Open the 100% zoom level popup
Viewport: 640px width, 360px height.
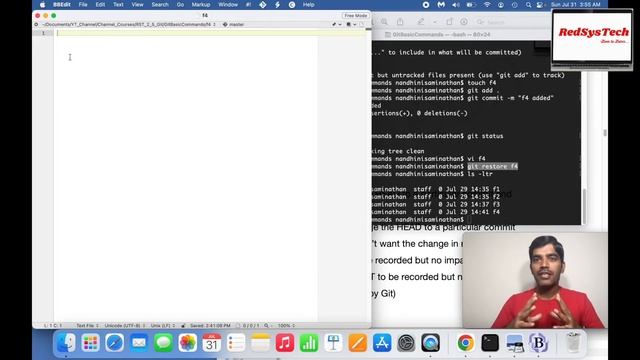click(x=286, y=326)
